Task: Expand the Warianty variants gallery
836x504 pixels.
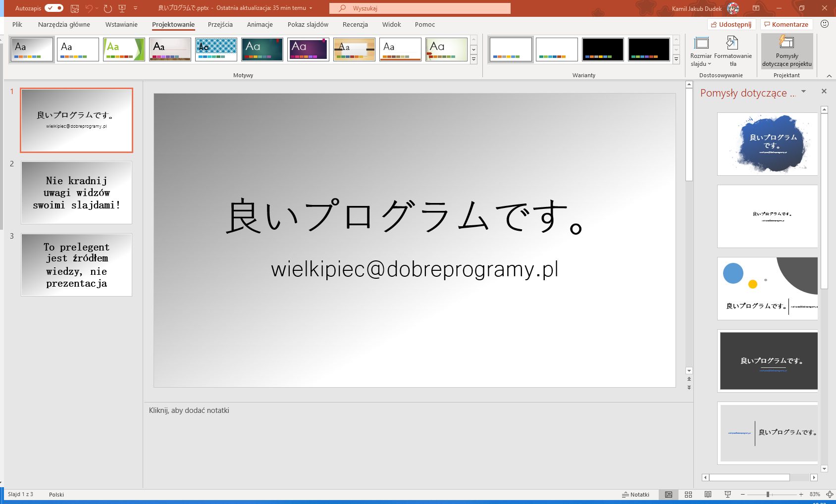Action: pos(676,59)
